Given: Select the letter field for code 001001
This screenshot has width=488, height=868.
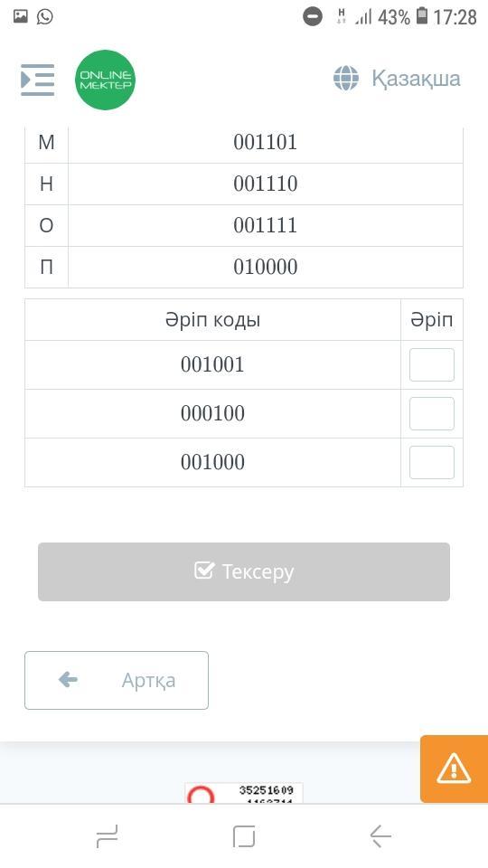Looking at the screenshot, I should pyautogui.click(x=432, y=364).
